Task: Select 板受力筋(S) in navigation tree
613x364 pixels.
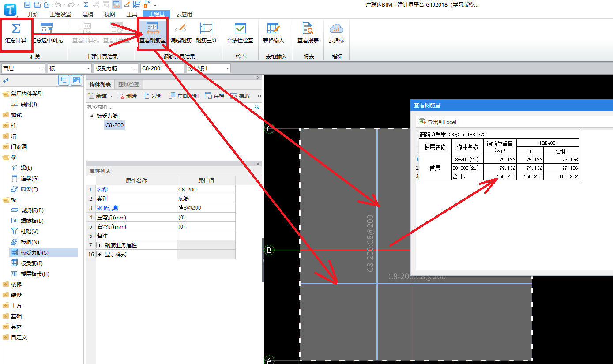Action: (x=34, y=253)
